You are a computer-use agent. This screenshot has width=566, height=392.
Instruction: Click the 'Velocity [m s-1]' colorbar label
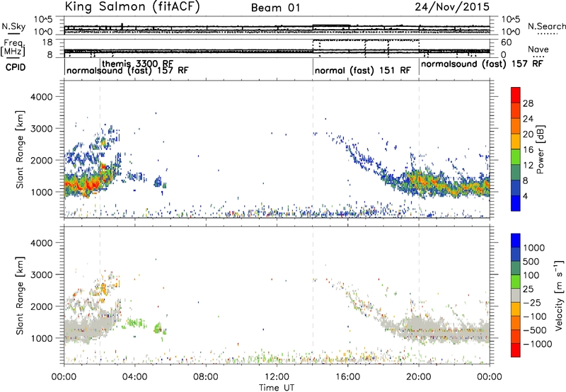559,296
